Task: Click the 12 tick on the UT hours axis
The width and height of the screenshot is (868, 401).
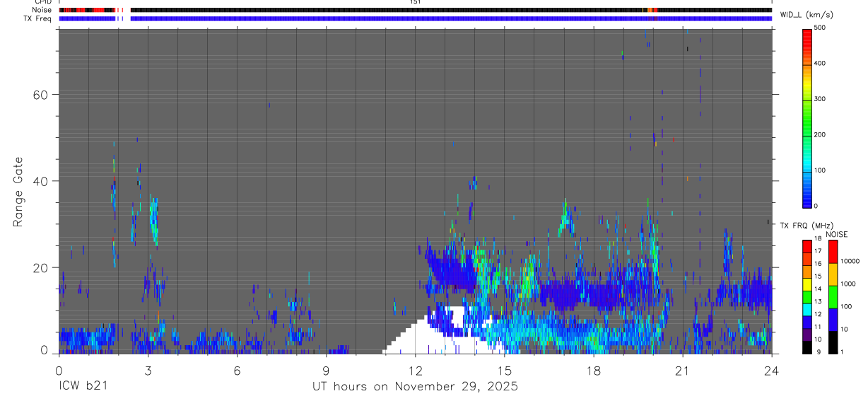Action: (x=416, y=370)
